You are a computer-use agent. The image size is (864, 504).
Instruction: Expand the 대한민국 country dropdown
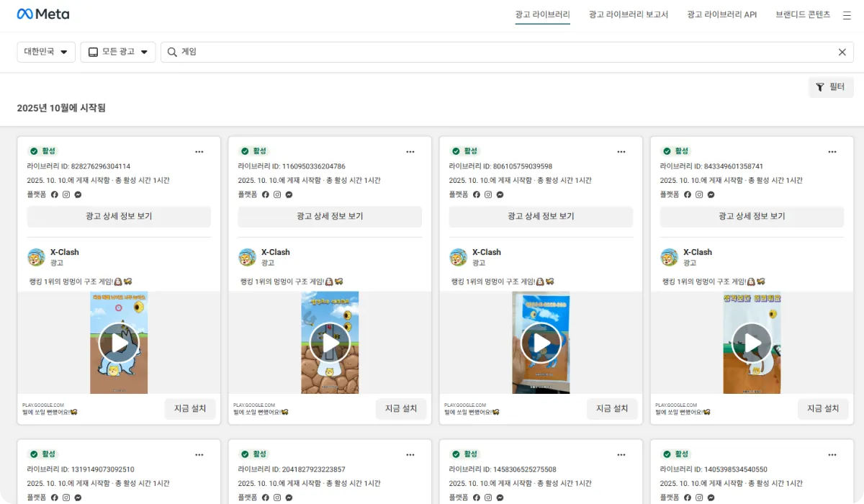46,52
